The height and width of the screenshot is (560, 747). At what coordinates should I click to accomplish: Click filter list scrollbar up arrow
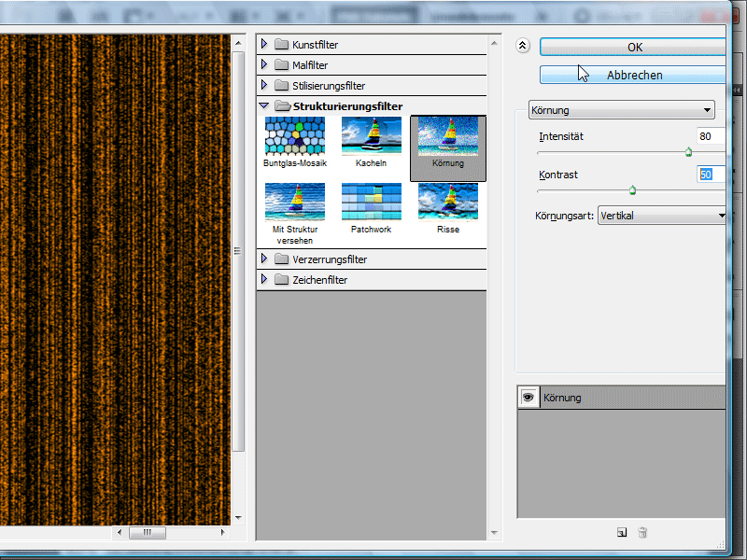(x=494, y=43)
